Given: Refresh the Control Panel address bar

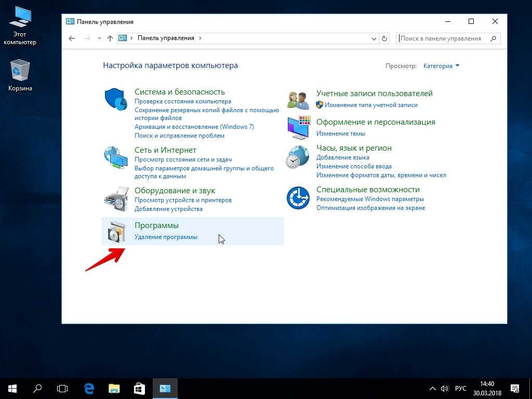Looking at the screenshot, I should coord(384,38).
